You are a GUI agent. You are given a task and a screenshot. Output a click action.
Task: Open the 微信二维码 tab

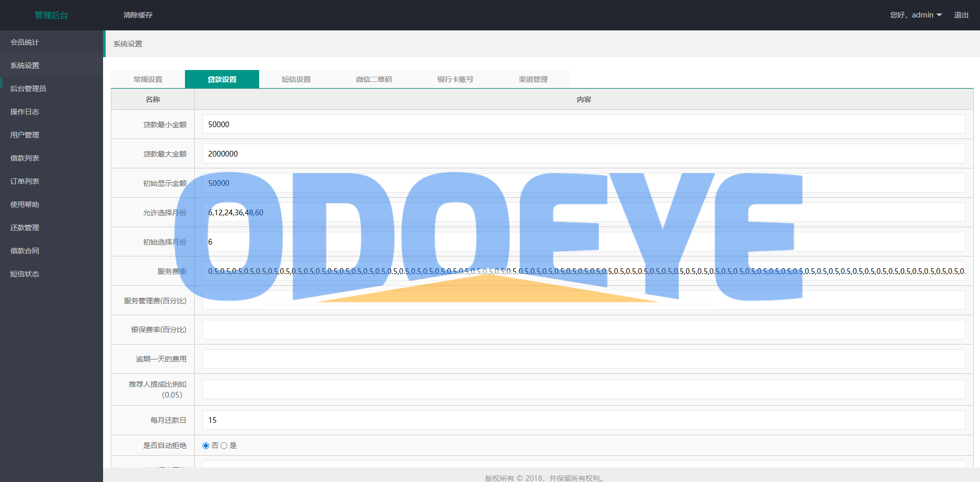coord(374,79)
